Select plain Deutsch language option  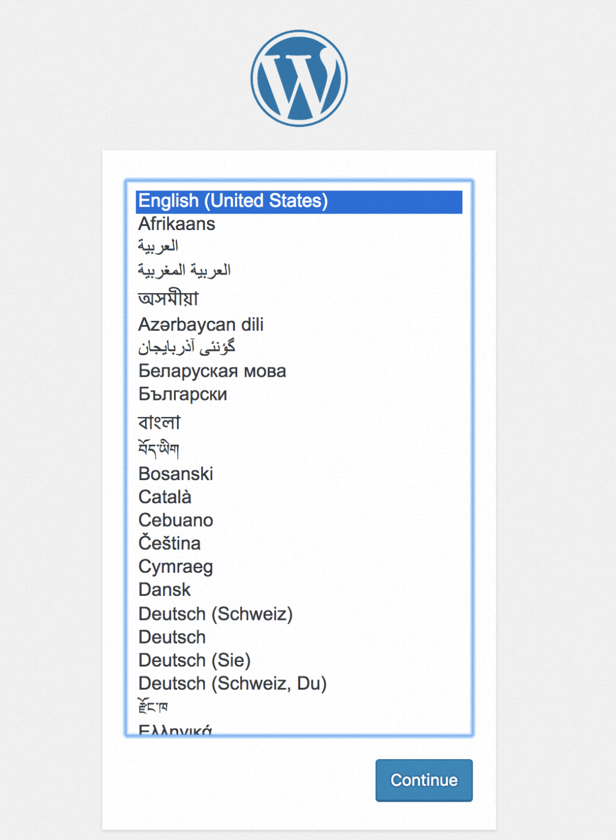(172, 637)
